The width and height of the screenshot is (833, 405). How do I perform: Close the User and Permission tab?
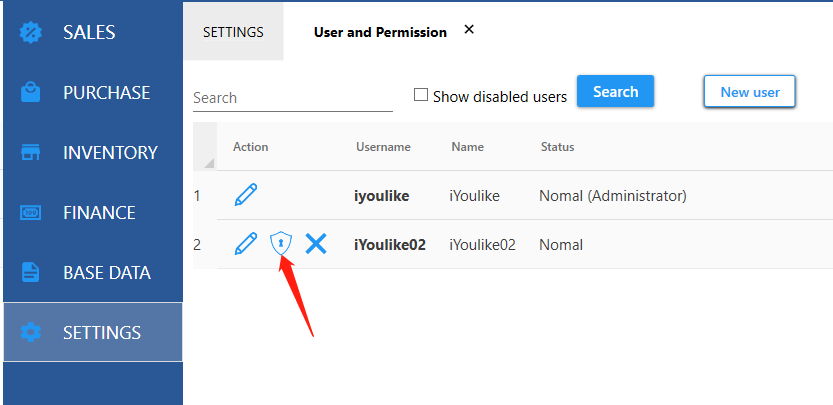pos(469,30)
